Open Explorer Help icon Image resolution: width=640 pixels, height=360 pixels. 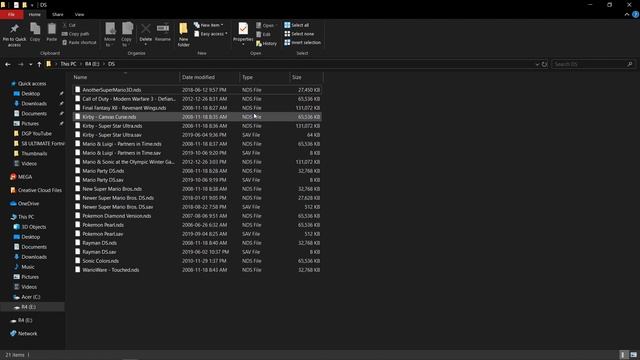pyautogui.click(x=635, y=14)
